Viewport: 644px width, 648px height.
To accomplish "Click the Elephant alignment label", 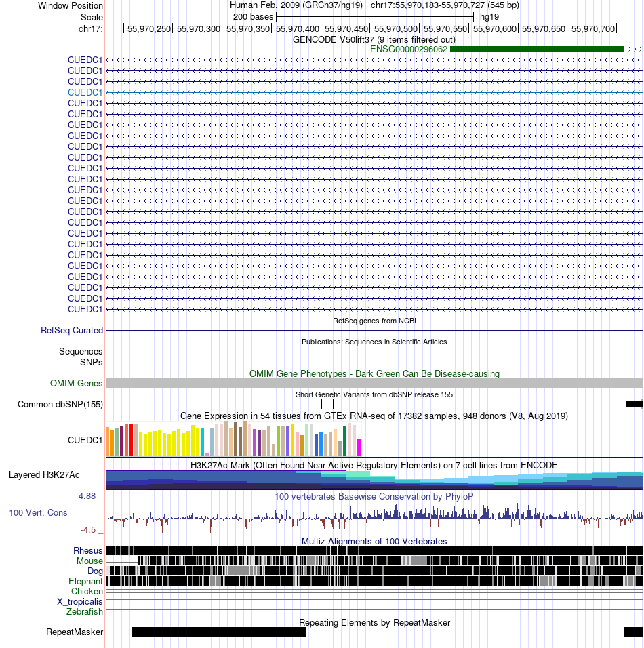I will pyautogui.click(x=85, y=582).
